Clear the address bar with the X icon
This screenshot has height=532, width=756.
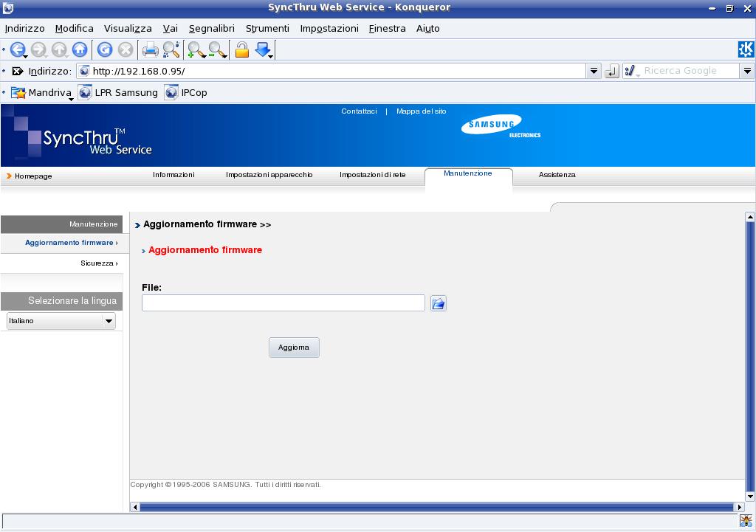coord(18,72)
